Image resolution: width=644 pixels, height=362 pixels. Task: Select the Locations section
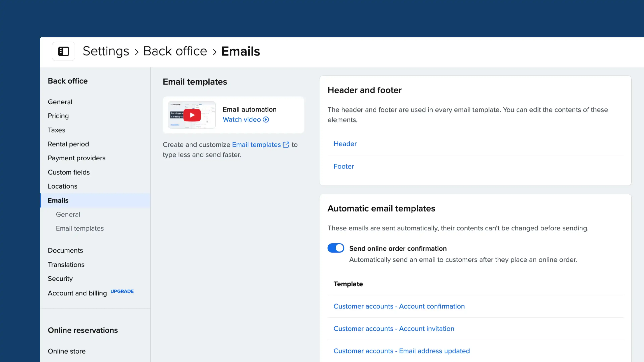pos(62,186)
